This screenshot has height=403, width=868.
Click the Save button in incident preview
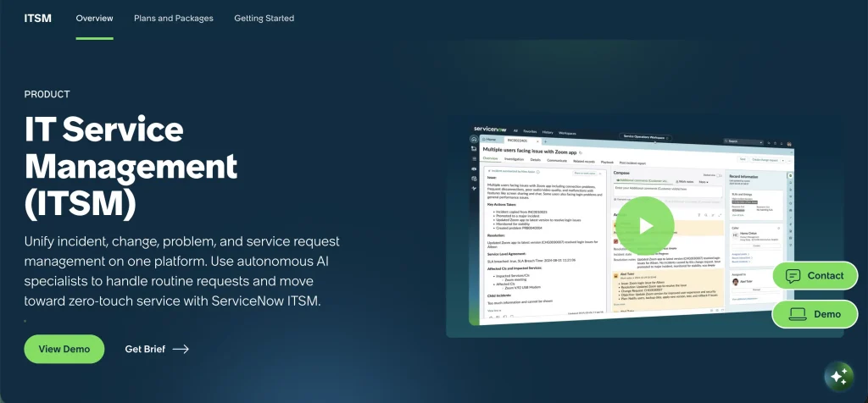[x=743, y=159]
